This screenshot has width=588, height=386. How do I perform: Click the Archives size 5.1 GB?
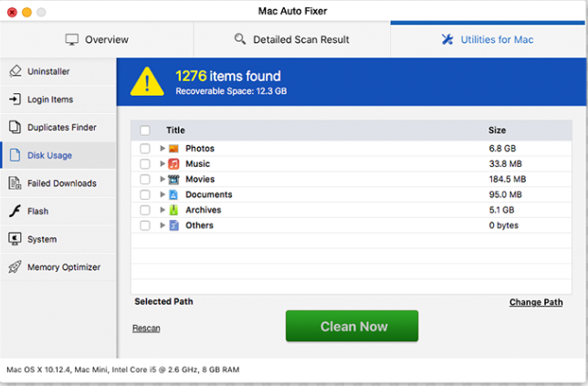[x=501, y=210]
